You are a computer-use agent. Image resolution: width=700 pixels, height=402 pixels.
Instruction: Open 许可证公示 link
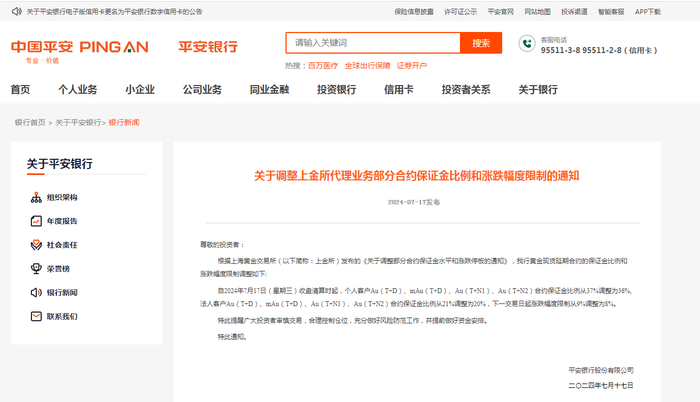click(x=460, y=12)
